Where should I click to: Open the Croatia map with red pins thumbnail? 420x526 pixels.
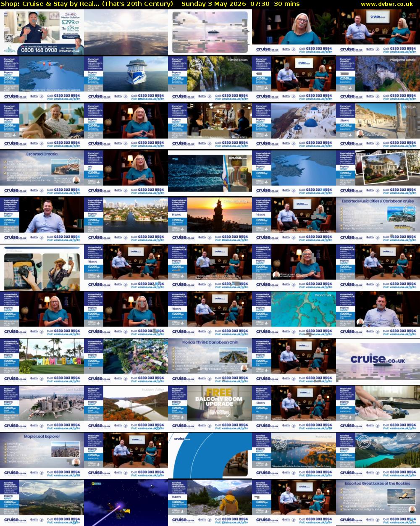point(42,79)
